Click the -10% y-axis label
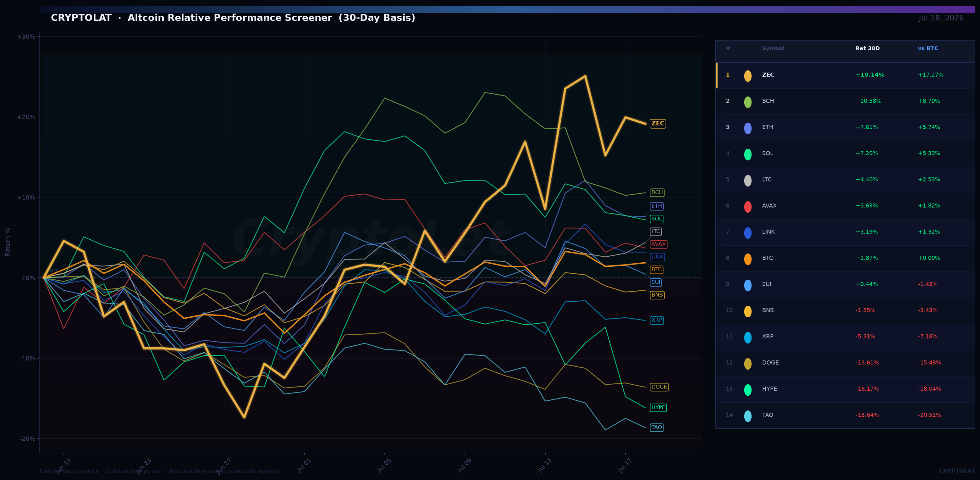The height and width of the screenshot is (480, 980). [x=27, y=358]
